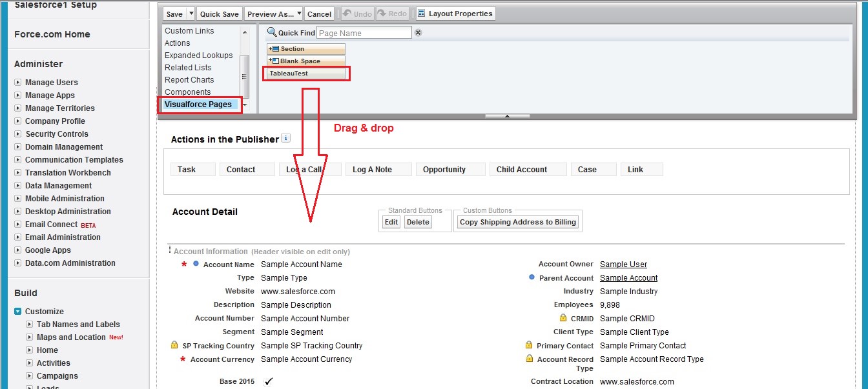The width and height of the screenshot is (868, 389).
Task: Open the Save dropdown arrow
Action: point(191,14)
